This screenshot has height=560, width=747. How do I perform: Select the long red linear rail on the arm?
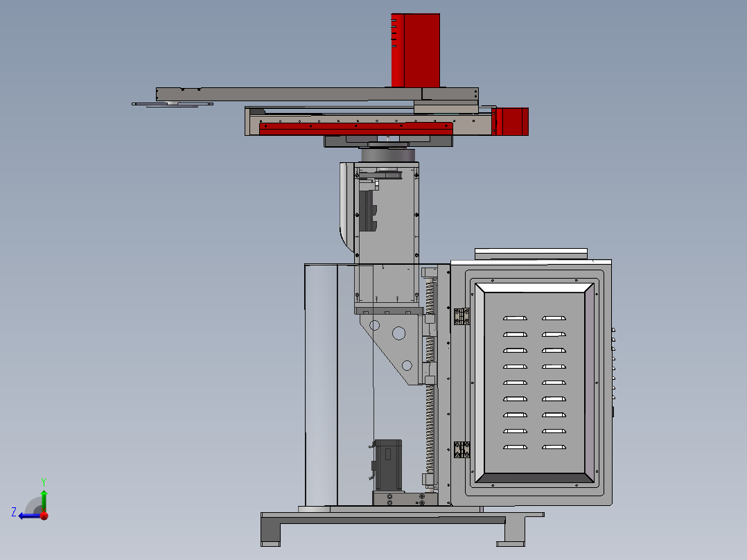click(x=356, y=129)
